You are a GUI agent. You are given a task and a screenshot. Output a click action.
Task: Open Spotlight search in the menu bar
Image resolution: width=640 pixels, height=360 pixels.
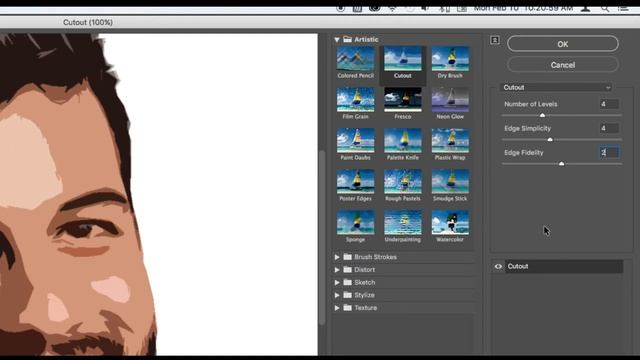605,8
